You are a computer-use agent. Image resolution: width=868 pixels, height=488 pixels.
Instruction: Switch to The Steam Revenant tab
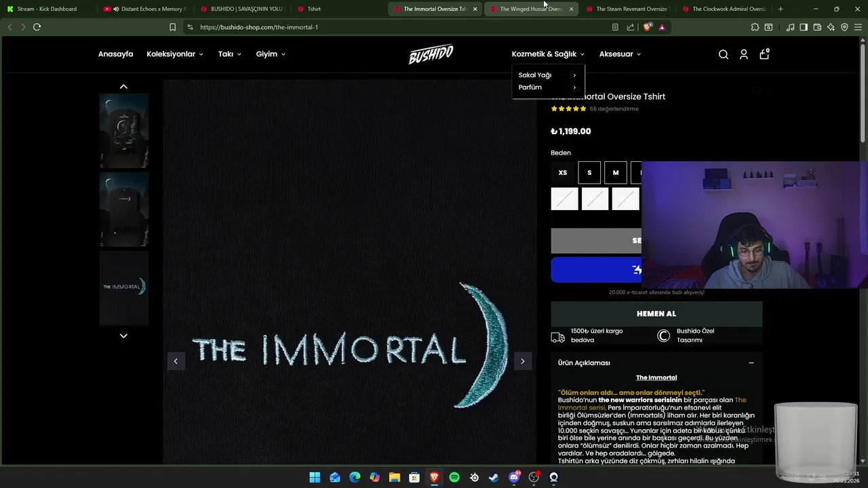pos(627,9)
